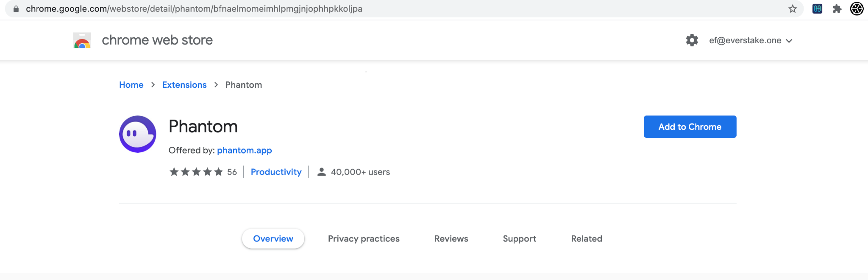This screenshot has width=868, height=280.
Task: Click the Chrome Web Store logo
Action: 82,40
